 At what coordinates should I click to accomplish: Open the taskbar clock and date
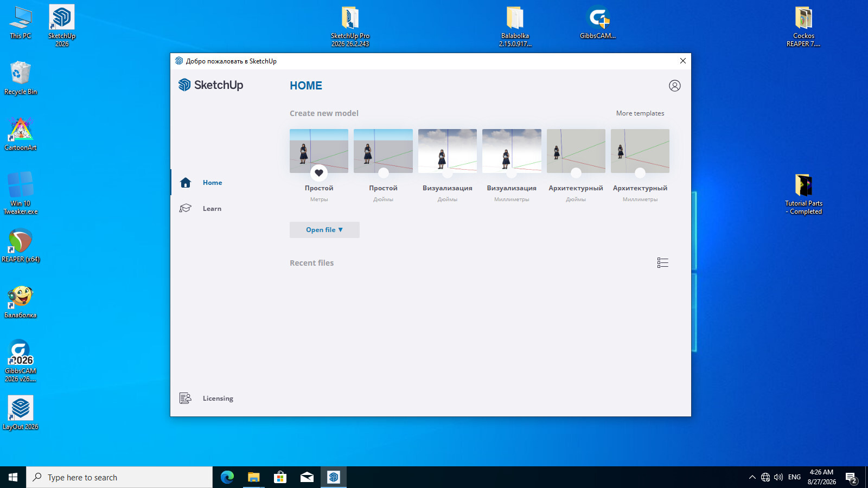821,477
